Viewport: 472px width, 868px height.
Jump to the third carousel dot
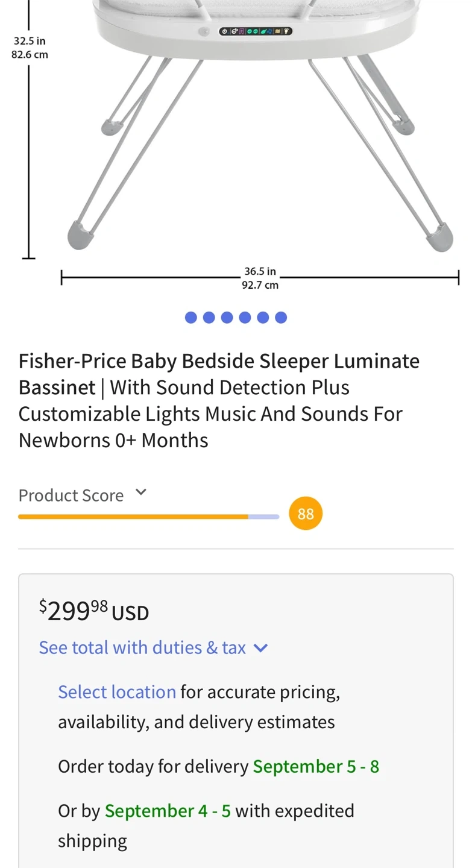pyautogui.click(x=227, y=318)
